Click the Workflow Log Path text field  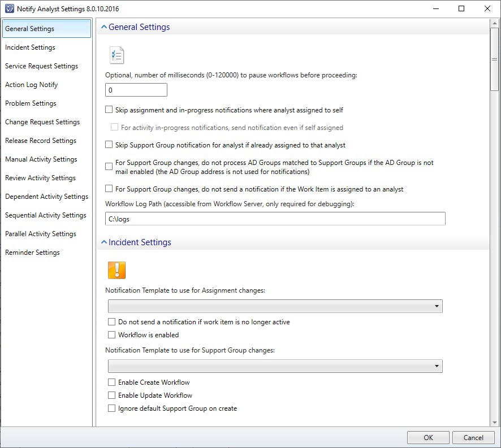pyautogui.click(x=275, y=219)
